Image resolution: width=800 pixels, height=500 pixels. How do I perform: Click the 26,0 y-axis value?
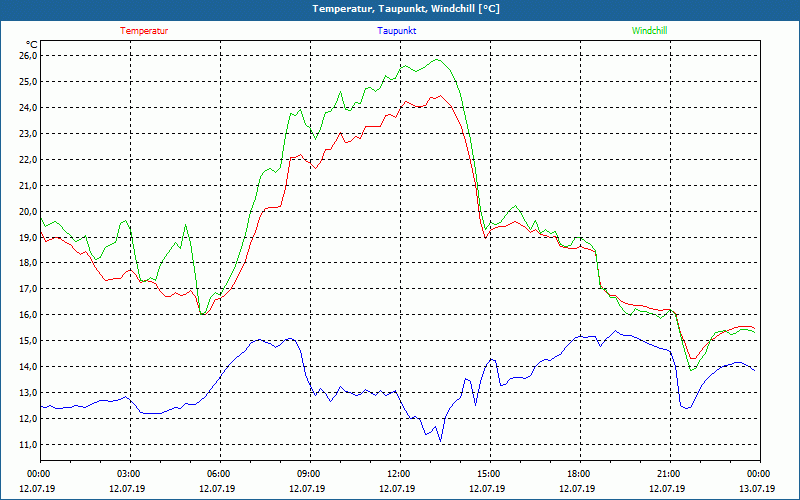pos(28,55)
